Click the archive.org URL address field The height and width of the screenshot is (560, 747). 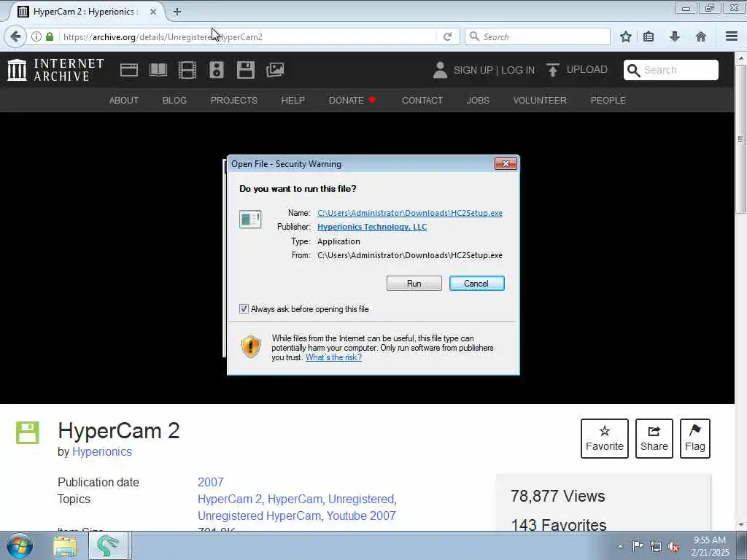(x=248, y=36)
